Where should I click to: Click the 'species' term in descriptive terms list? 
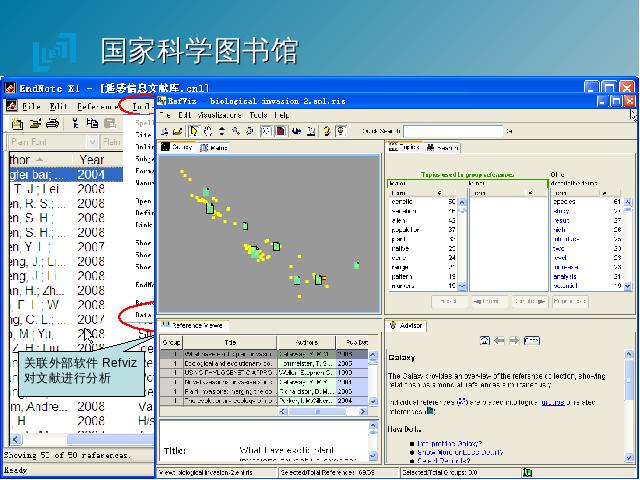[x=564, y=202]
